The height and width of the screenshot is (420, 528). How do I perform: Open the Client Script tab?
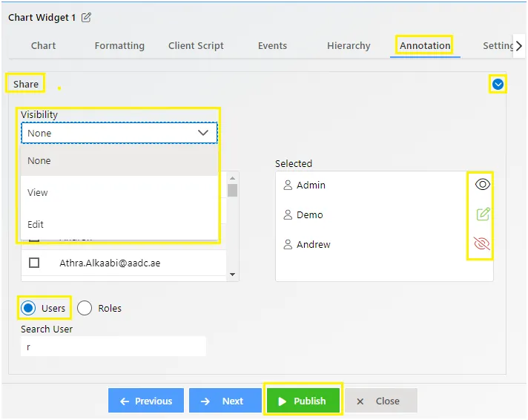pos(196,45)
